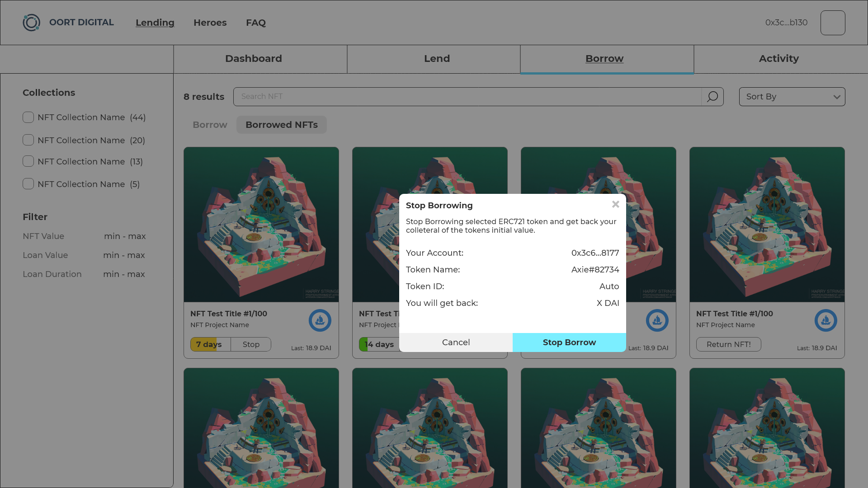
Task: Check NFT Collection Name (13) checkbox
Action: pyautogui.click(x=28, y=161)
